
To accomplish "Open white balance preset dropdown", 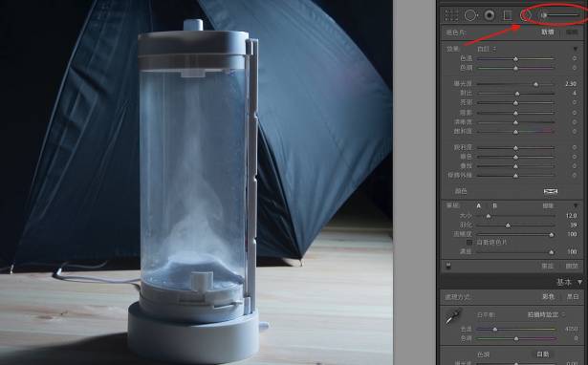I will 546,314.
